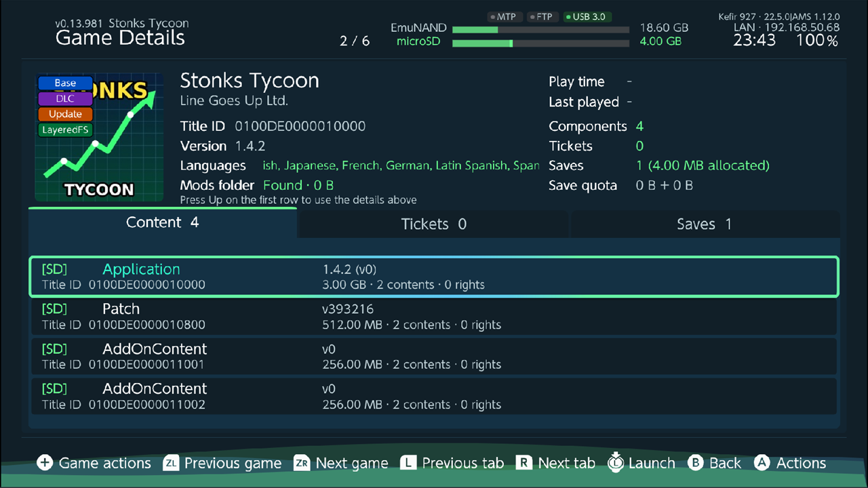Click the R Next tab icon
Image resolution: width=868 pixels, height=488 pixels.
[524, 463]
